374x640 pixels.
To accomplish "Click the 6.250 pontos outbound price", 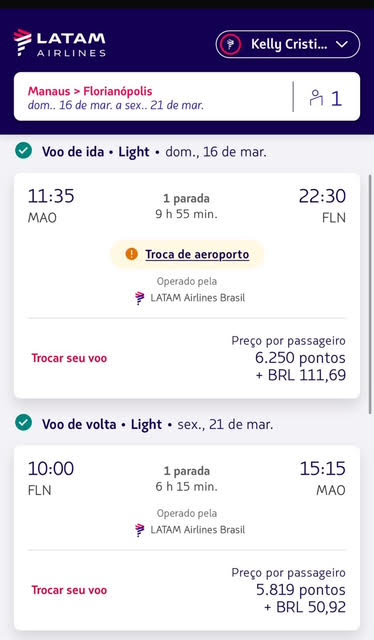I will 300,358.
